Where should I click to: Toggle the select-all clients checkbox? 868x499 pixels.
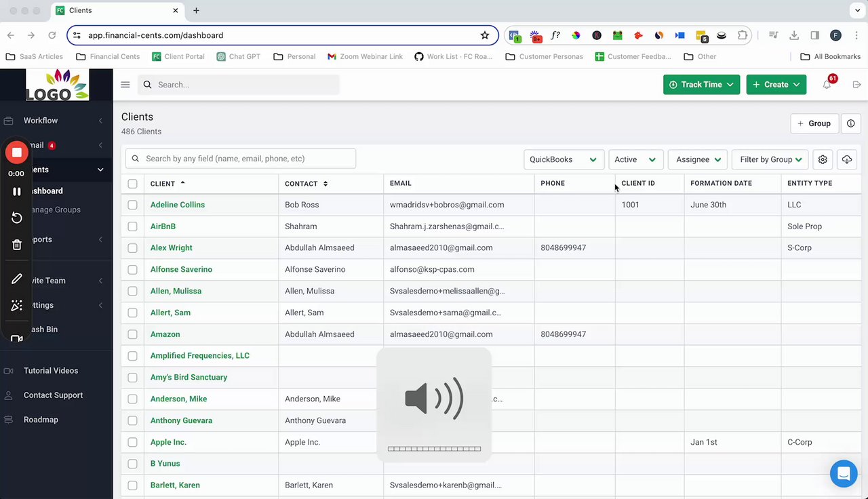coord(132,184)
